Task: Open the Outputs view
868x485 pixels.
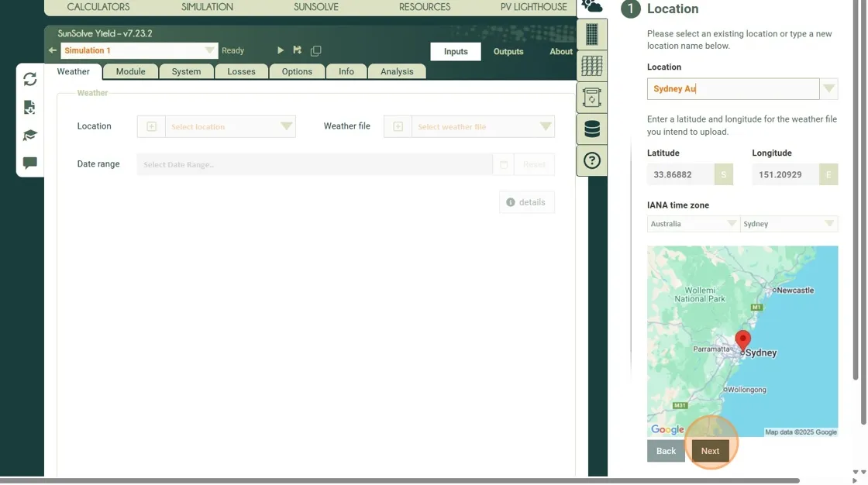Action: (x=508, y=52)
